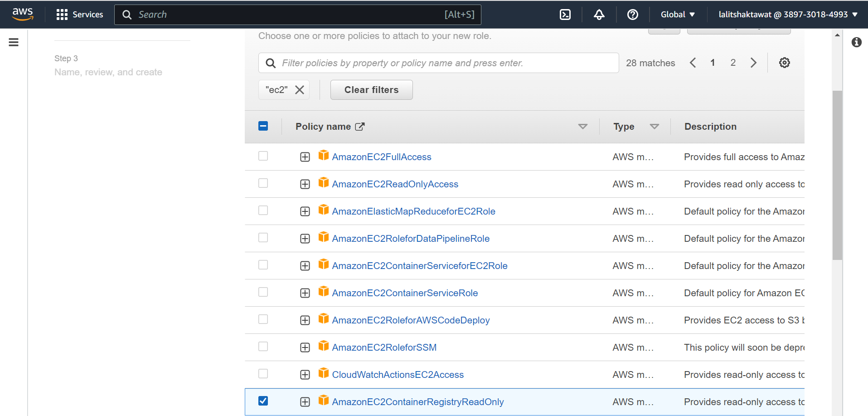Open the info panel icon
868x416 pixels.
coord(856,42)
